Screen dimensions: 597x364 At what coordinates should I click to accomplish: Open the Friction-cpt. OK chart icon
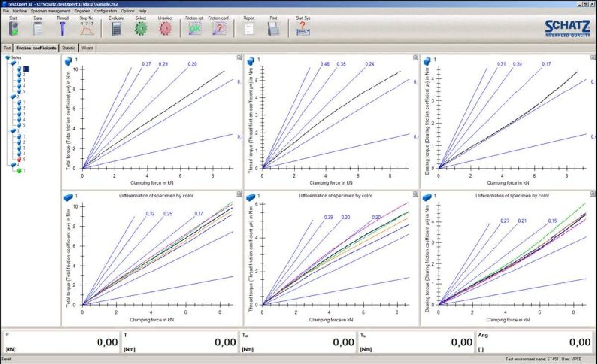(x=194, y=29)
